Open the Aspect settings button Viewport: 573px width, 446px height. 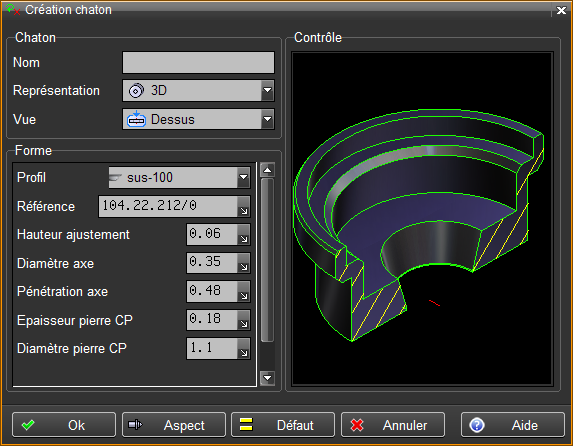coord(174,425)
